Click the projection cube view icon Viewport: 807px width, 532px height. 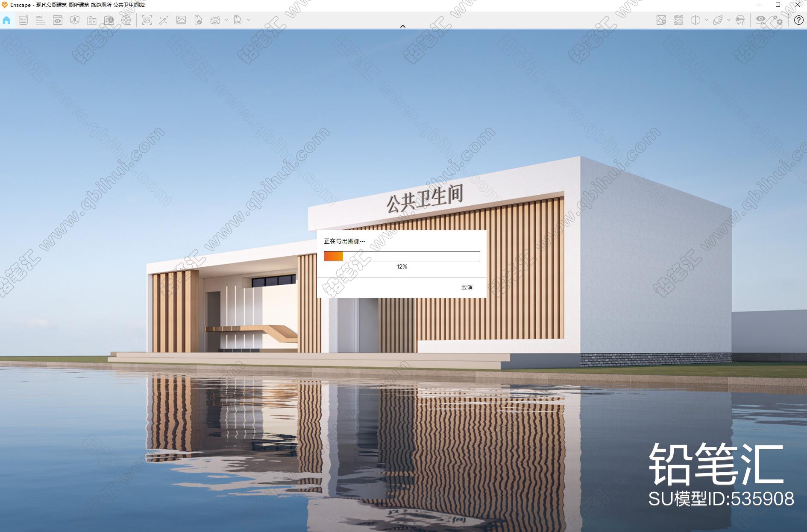tap(695, 20)
